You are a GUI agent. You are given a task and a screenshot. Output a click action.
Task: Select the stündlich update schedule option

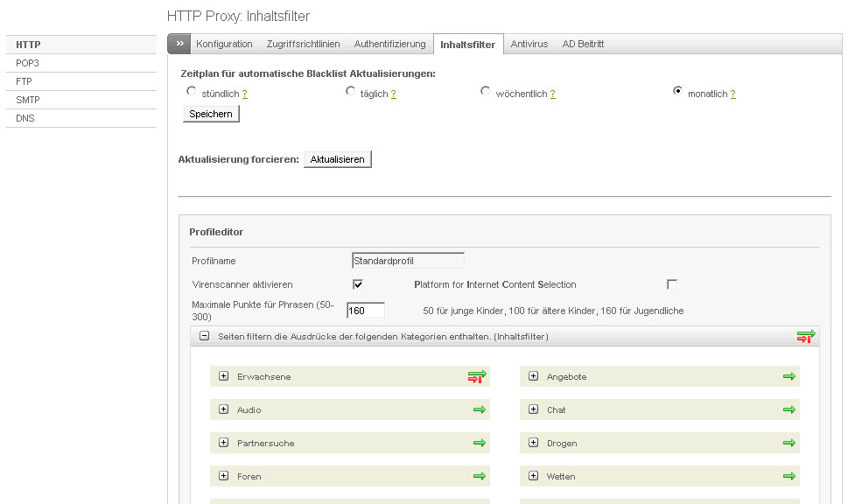[192, 91]
